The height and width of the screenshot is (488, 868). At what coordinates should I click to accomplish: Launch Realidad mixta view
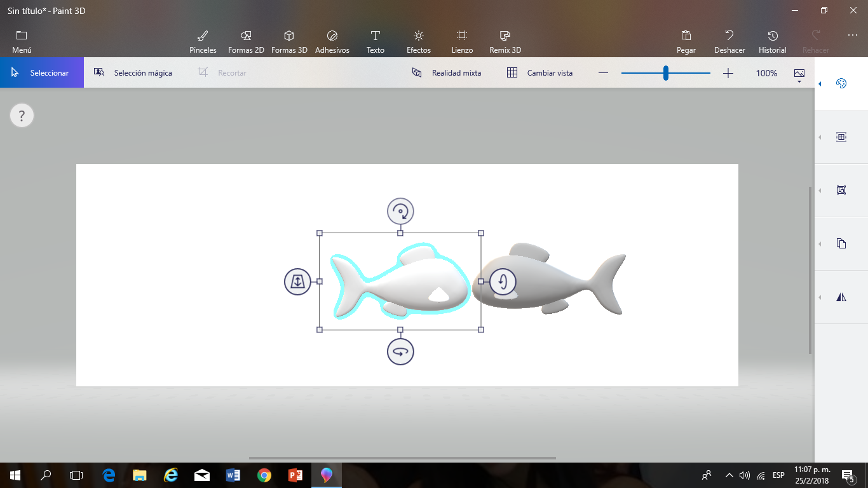coord(447,73)
